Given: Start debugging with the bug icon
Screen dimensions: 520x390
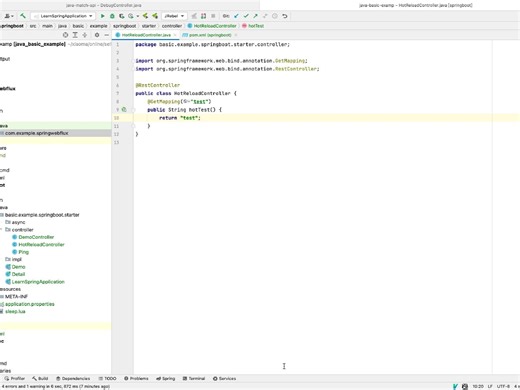Looking at the screenshot, I should [112, 16].
